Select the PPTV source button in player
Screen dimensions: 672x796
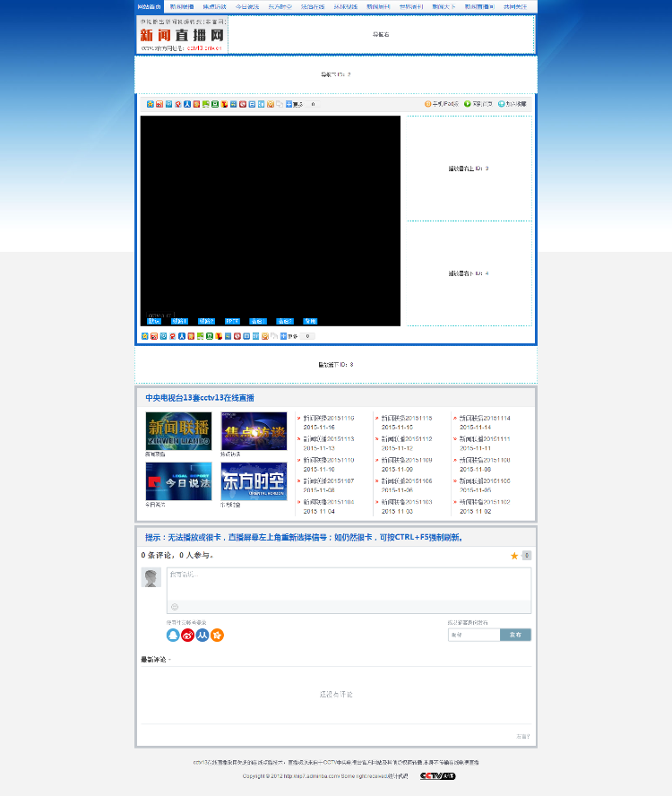tap(232, 321)
